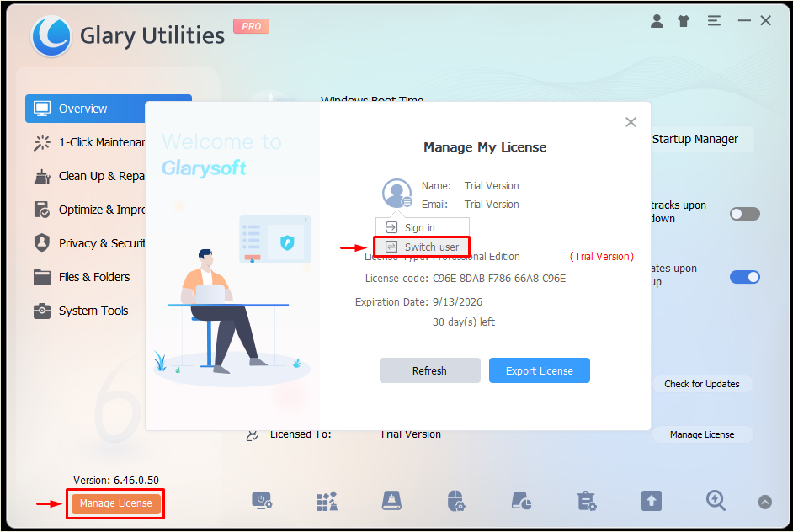Viewport: 793px width, 532px height.
Task: Click expiration date 9/13/2026
Action: coord(457,302)
